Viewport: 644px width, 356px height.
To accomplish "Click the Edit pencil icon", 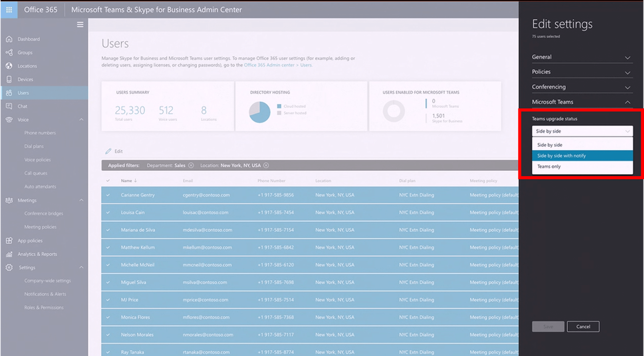I will (x=108, y=151).
